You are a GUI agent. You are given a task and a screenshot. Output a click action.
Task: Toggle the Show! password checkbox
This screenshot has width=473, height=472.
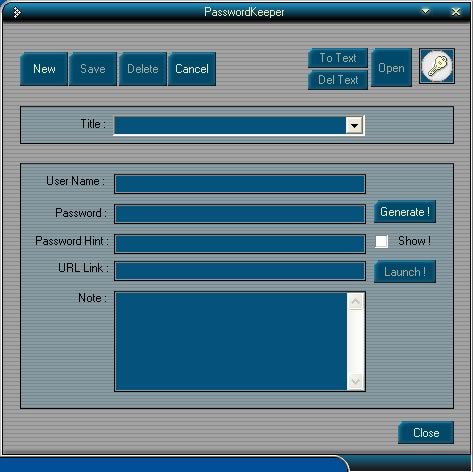point(381,241)
